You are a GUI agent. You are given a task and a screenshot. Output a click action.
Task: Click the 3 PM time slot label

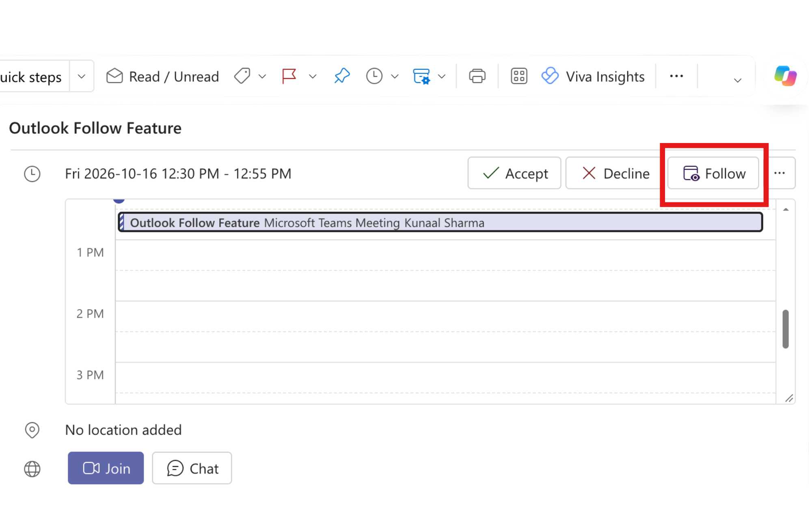click(x=90, y=375)
